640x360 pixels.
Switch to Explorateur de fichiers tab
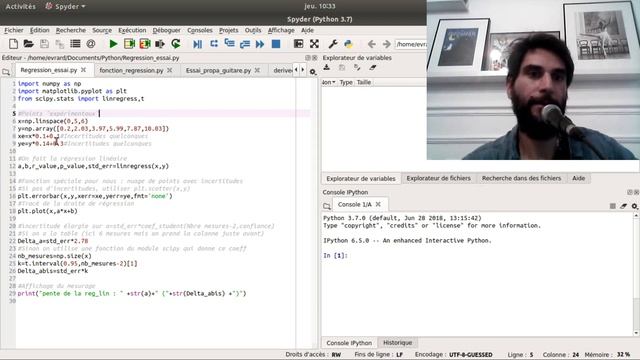pos(438,178)
